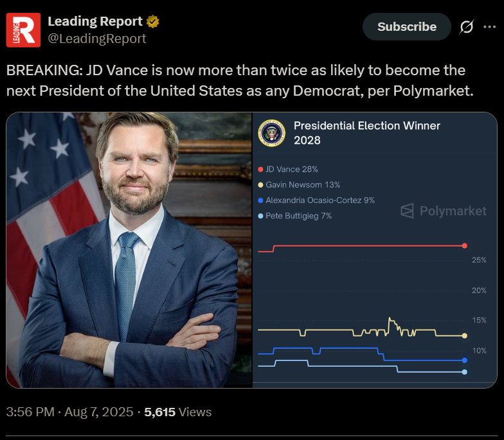
Task: Click the 5,615 Views count
Action: pos(177,412)
